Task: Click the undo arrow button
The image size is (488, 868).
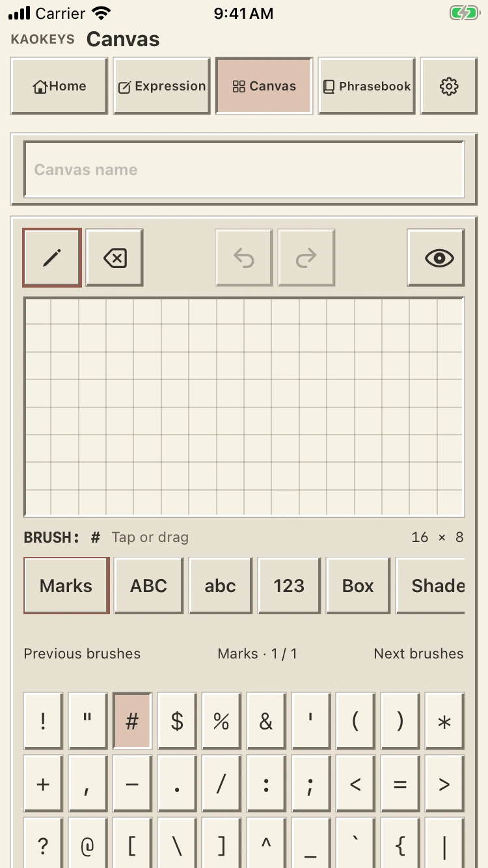Action: [x=244, y=258]
